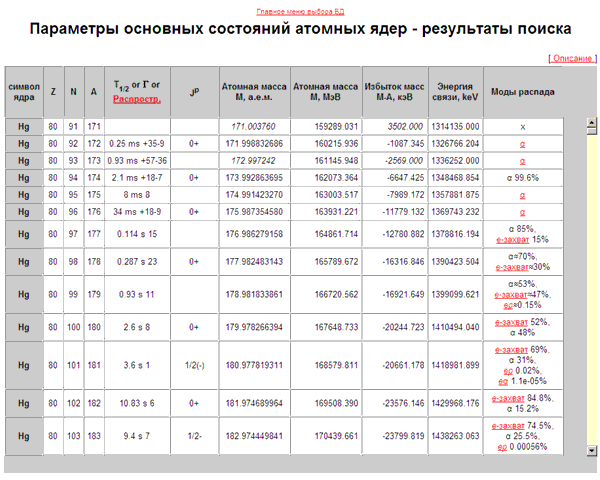The width and height of the screenshot is (600, 480).
Task: Select the spin value 1/2- cell
Action: pos(194,436)
